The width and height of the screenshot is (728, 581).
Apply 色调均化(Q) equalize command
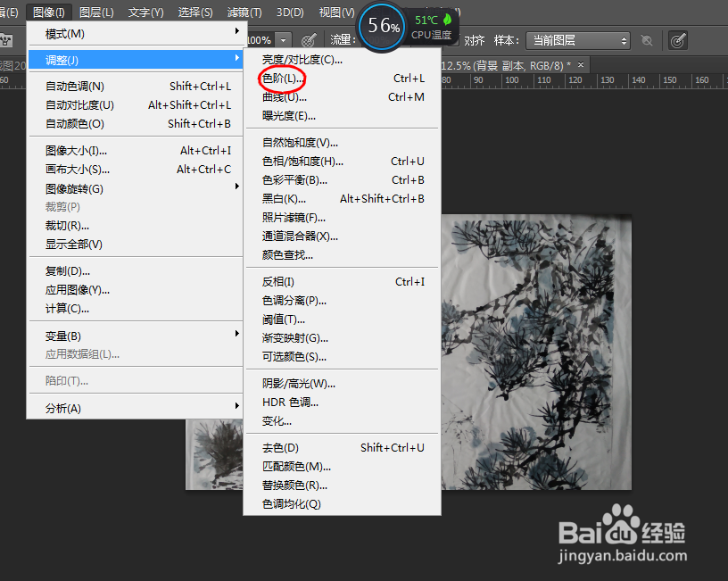coord(343,504)
